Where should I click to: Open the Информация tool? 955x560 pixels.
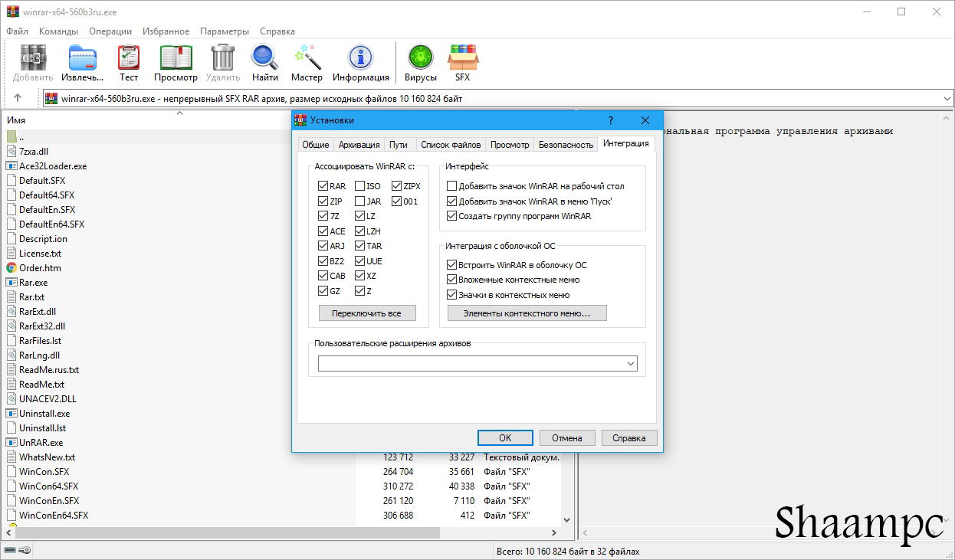click(x=360, y=61)
